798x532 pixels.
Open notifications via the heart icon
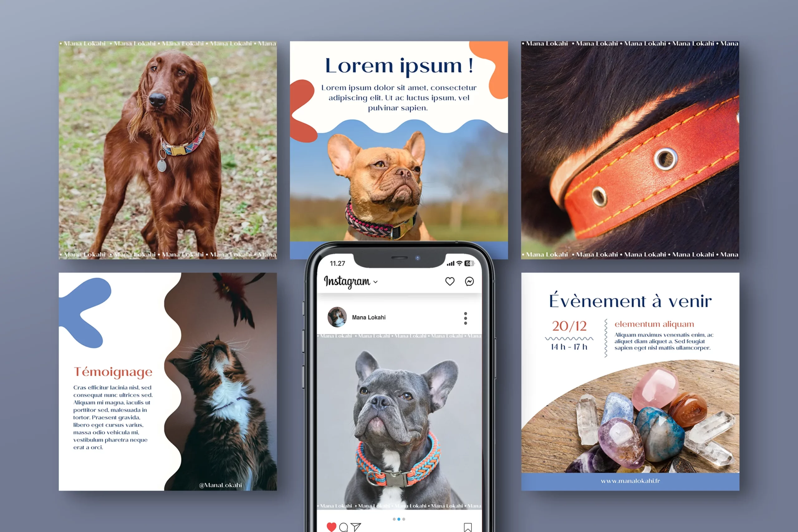[x=450, y=282]
